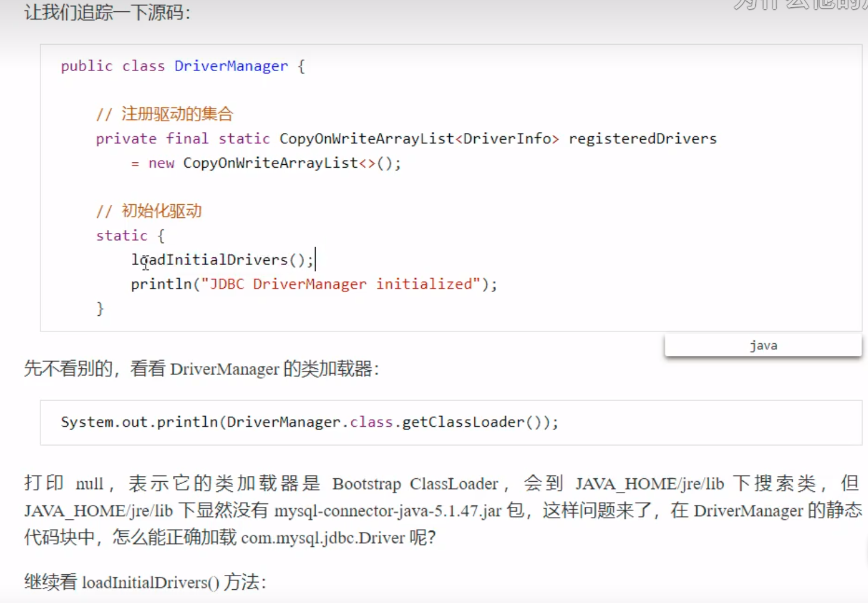Image resolution: width=868 pixels, height=603 pixels.
Task: Click the heading "让我们追踪一下源码:"
Action: click(x=107, y=12)
